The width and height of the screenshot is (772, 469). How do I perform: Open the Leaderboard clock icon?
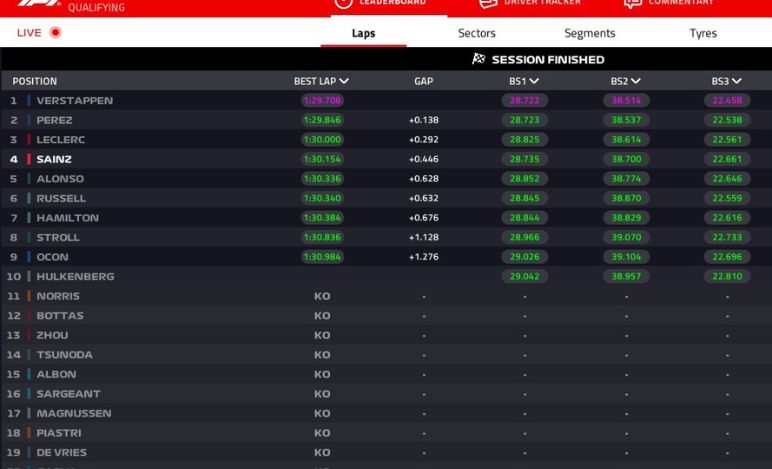pos(343,3)
